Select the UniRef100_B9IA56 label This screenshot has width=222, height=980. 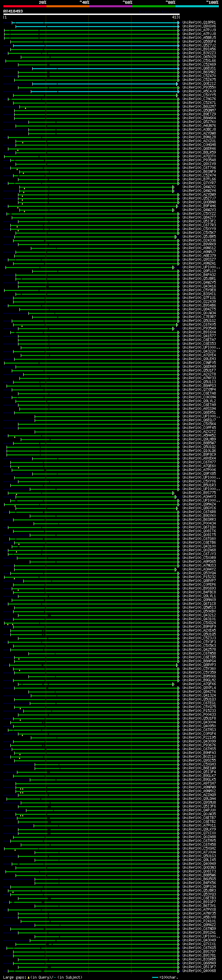tap(199, 49)
